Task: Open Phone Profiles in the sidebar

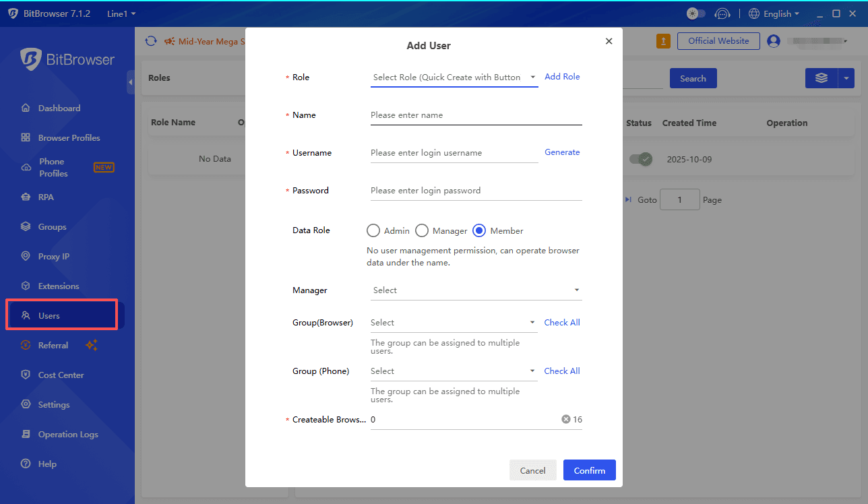Action: (53, 167)
